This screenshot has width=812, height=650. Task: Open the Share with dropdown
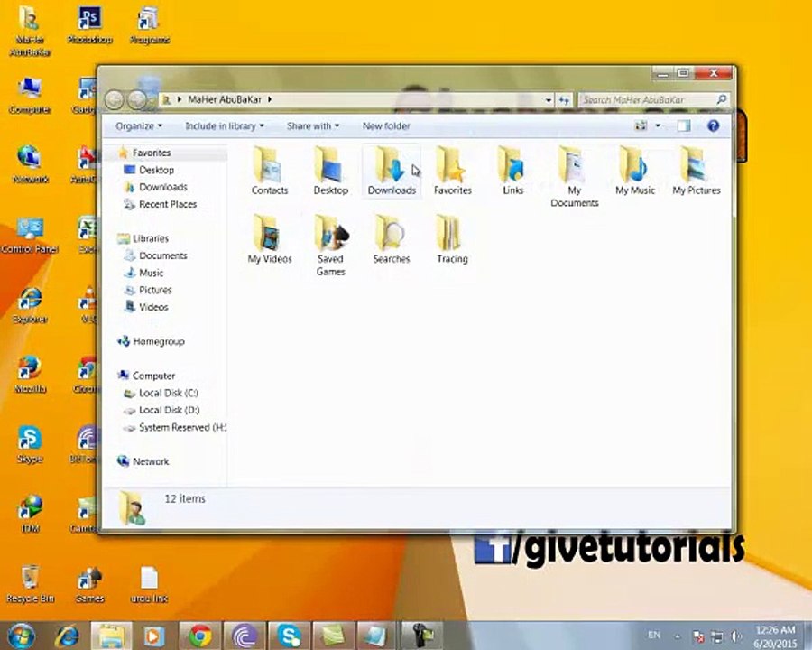[x=313, y=126]
